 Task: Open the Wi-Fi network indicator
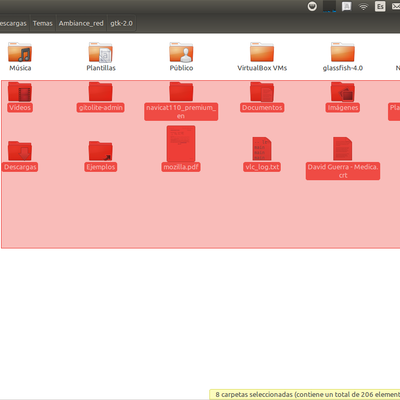(x=363, y=6)
